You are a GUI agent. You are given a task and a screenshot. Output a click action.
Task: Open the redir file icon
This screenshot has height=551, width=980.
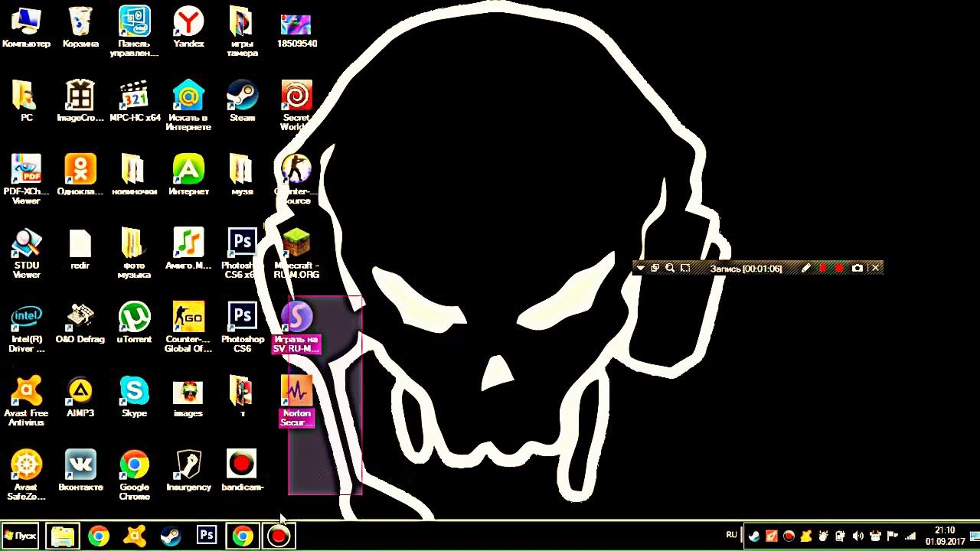[x=80, y=249]
